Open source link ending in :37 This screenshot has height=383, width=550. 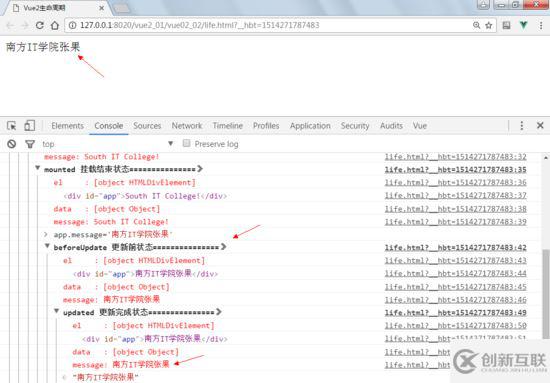(x=456, y=195)
